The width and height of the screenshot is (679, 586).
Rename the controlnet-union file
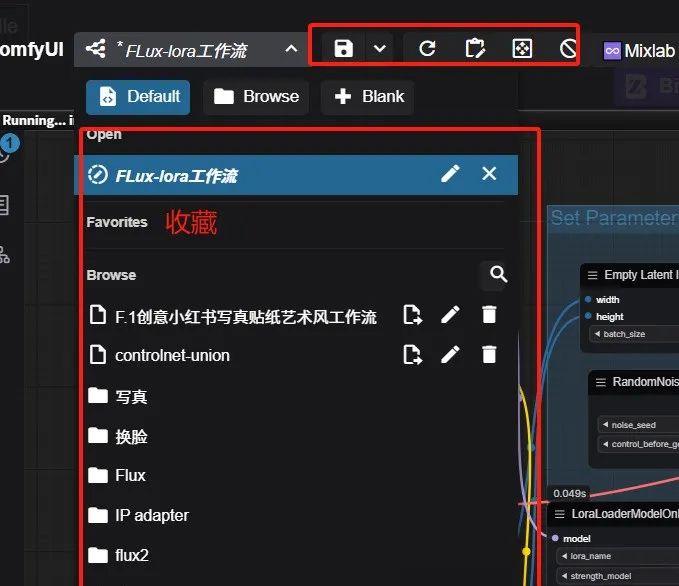pyautogui.click(x=450, y=355)
